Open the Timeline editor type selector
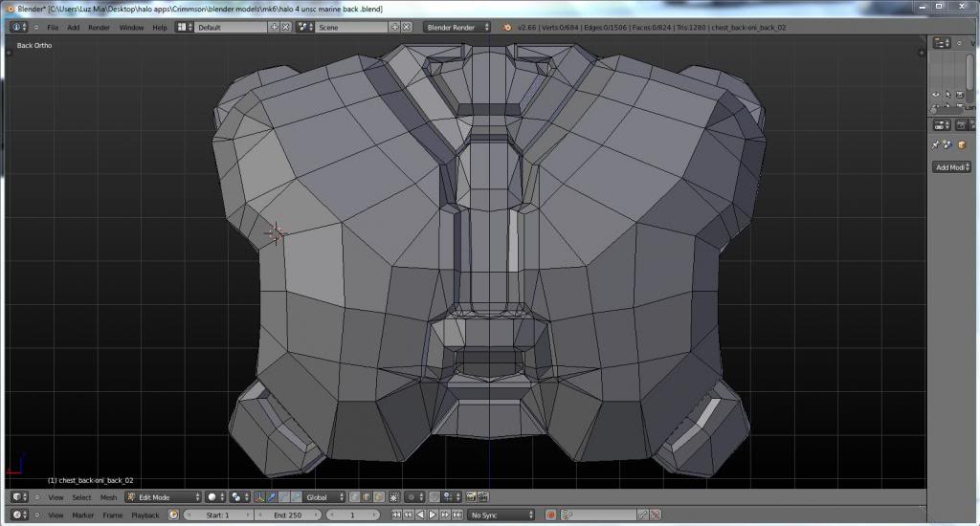Screen dimensions: 980x526 click(19, 515)
